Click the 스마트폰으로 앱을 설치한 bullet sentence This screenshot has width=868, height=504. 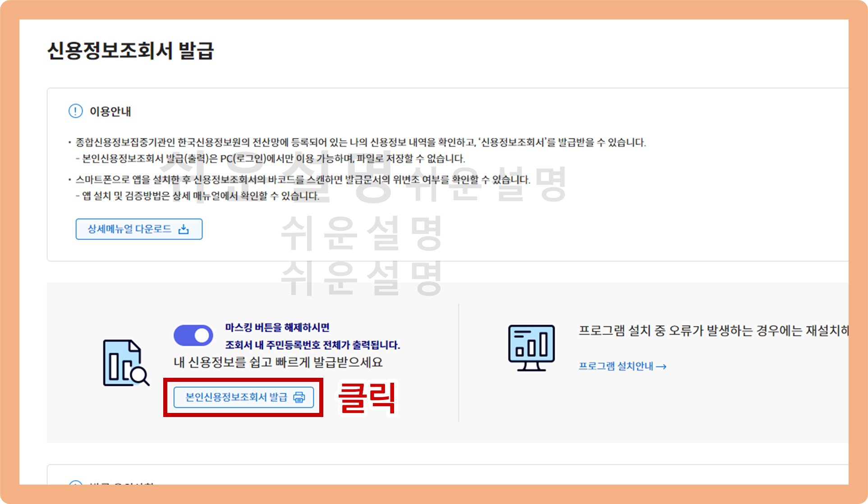(x=302, y=180)
